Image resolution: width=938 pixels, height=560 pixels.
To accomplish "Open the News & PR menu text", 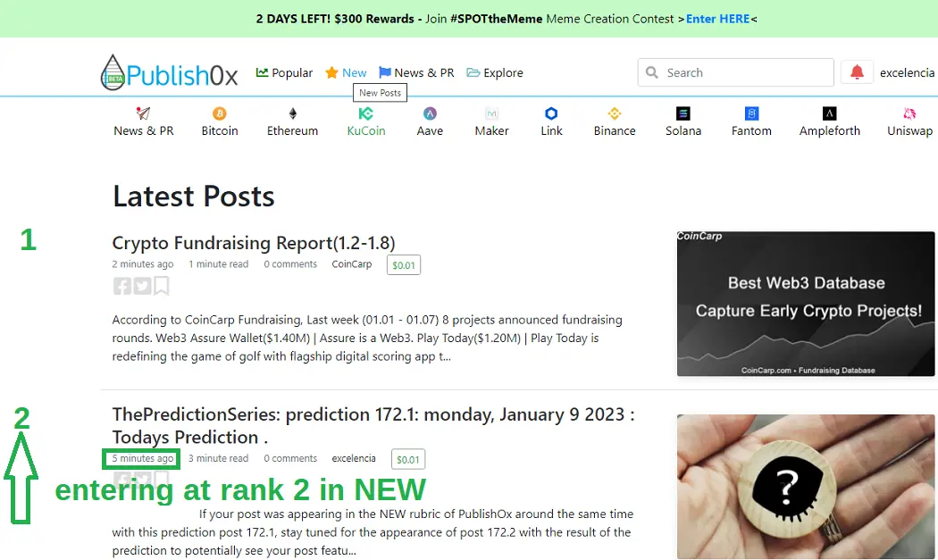I will coord(424,73).
